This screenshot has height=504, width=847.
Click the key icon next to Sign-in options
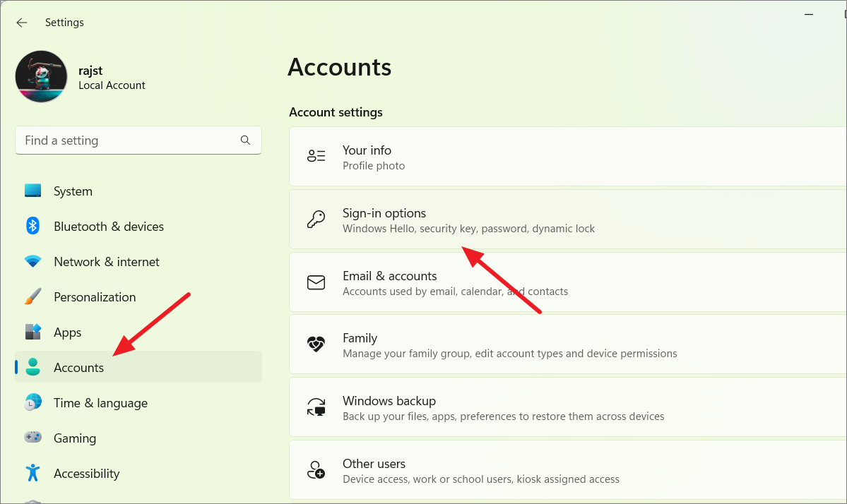[316, 220]
